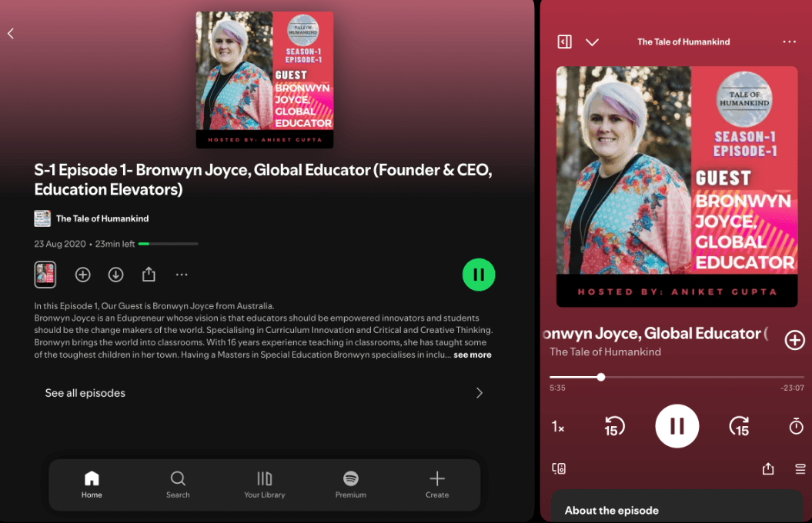This screenshot has height=523, width=812.
Task: Open the queue list icon
Action: click(x=800, y=468)
